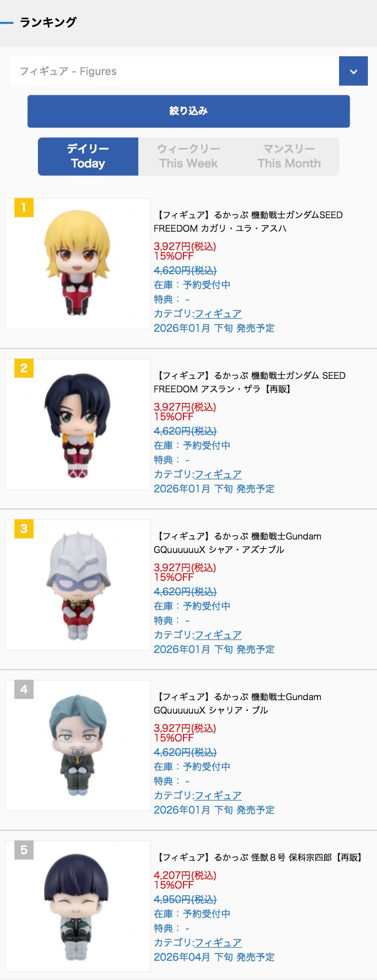
Task: Click the rank 5 gray badge
Action: pyautogui.click(x=24, y=850)
